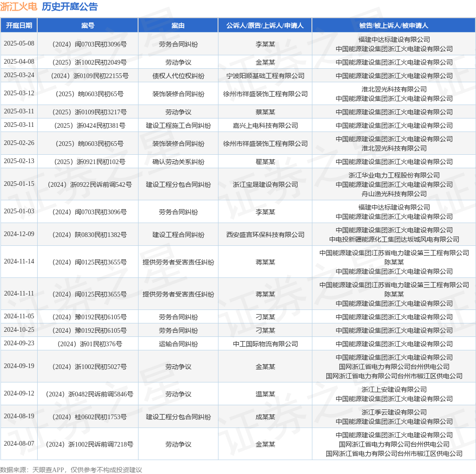The width and height of the screenshot is (476, 474).
Task: Click 确认劳动关系纠纷 cause cell
Action: point(178,162)
